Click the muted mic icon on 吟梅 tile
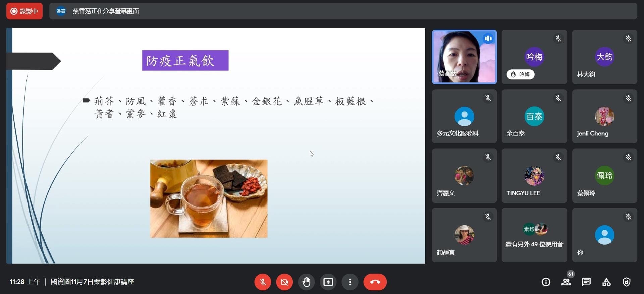This screenshot has width=644, height=294. click(x=558, y=39)
